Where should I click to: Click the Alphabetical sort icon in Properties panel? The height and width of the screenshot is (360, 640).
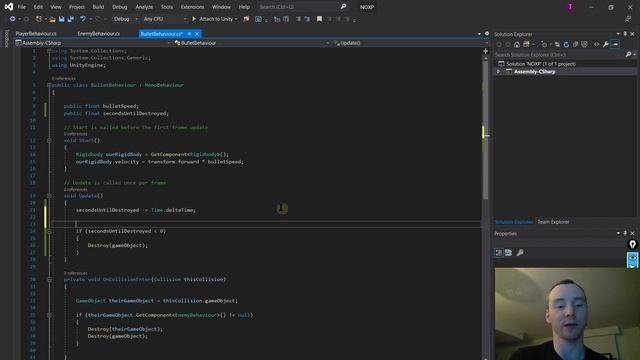point(509,253)
